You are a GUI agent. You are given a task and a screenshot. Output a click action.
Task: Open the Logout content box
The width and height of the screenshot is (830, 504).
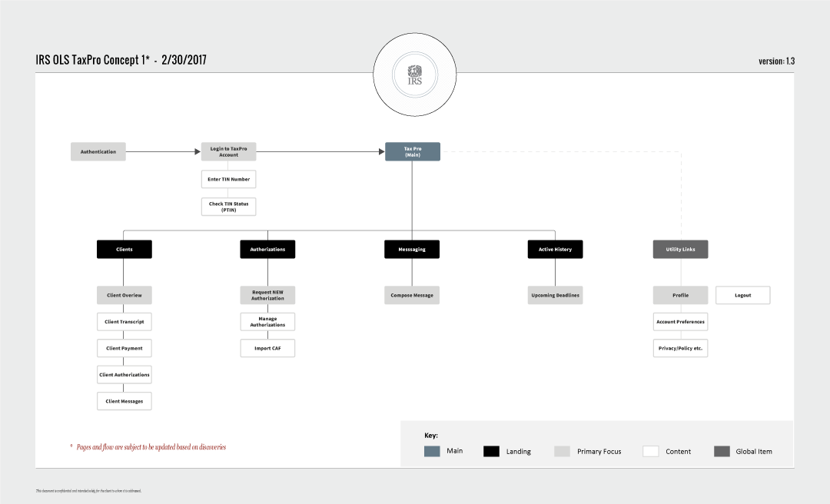point(742,294)
